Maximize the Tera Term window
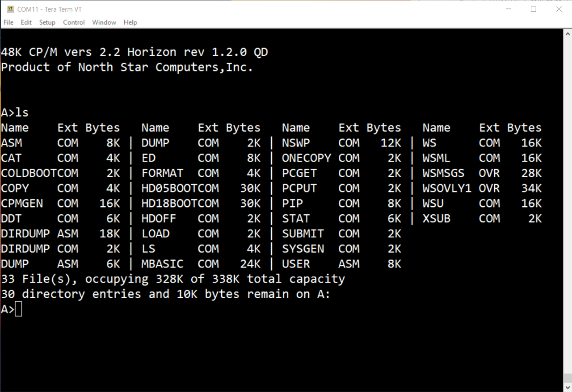572x392 pixels. click(533, 9)
